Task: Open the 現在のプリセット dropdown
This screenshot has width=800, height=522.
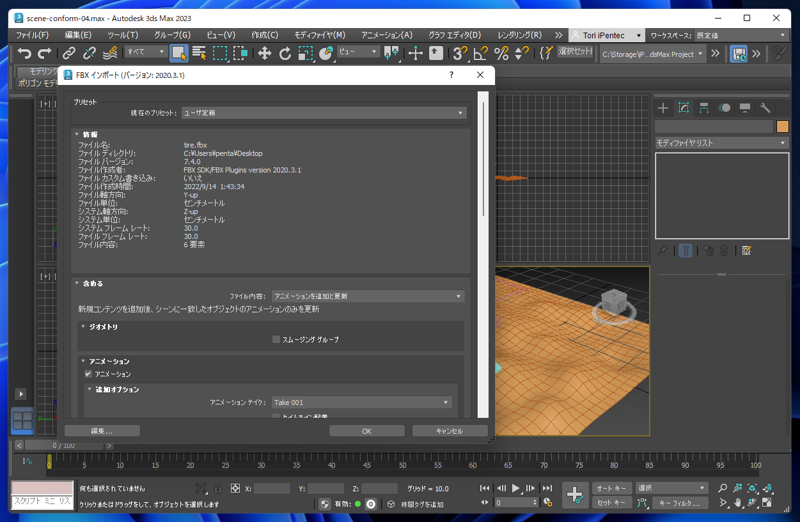Action: coord(323,113)
